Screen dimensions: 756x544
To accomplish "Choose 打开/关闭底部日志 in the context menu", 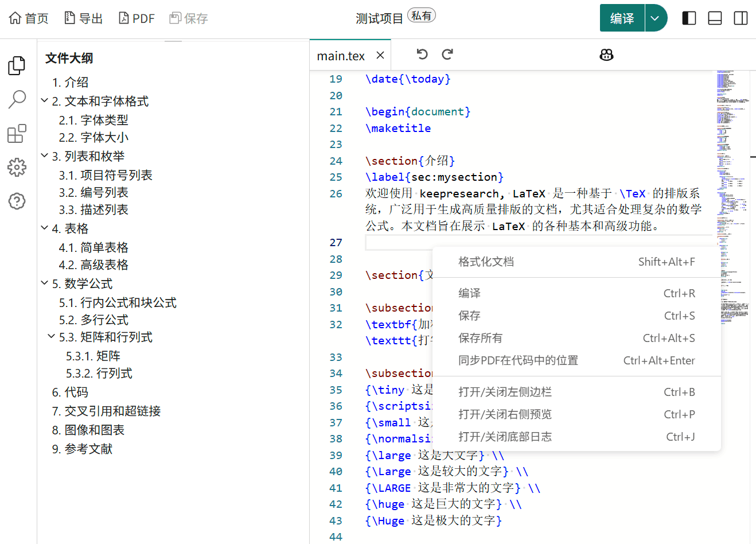I will click(x=576, y=437).
